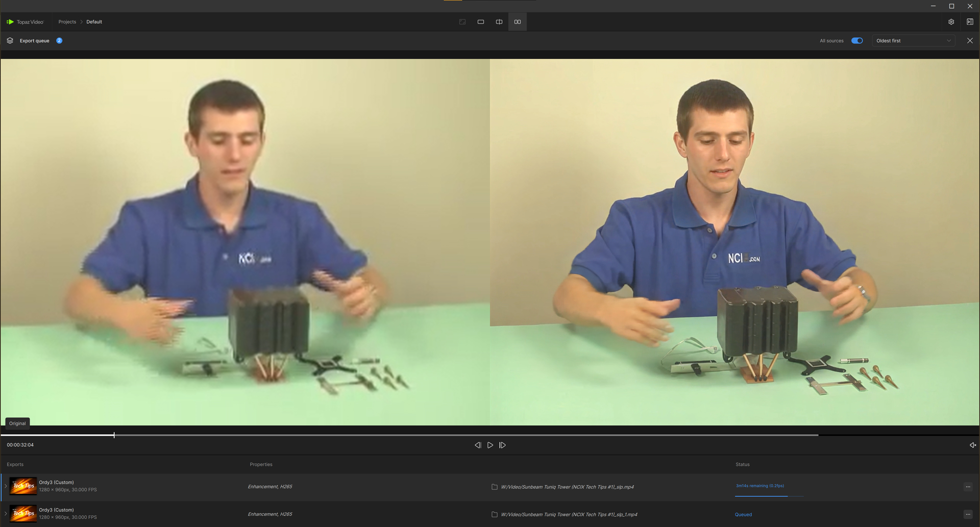This screenshot has width=980, height=527.
Task: Go to Projects in breadcrumb
Action: (67, 22)
